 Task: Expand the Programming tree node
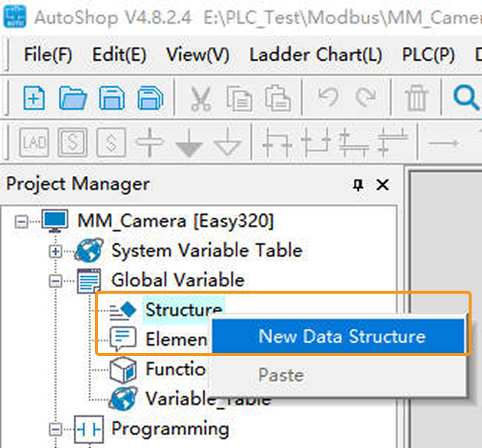[x=56, y=429]
